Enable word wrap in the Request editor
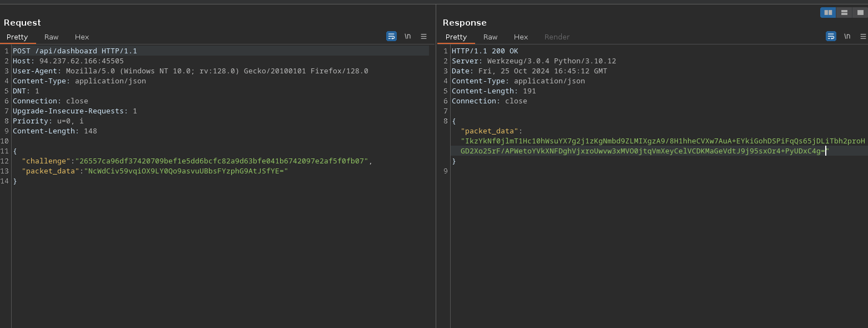The height and width of the screenshot is (328, 868). point(391,36)
